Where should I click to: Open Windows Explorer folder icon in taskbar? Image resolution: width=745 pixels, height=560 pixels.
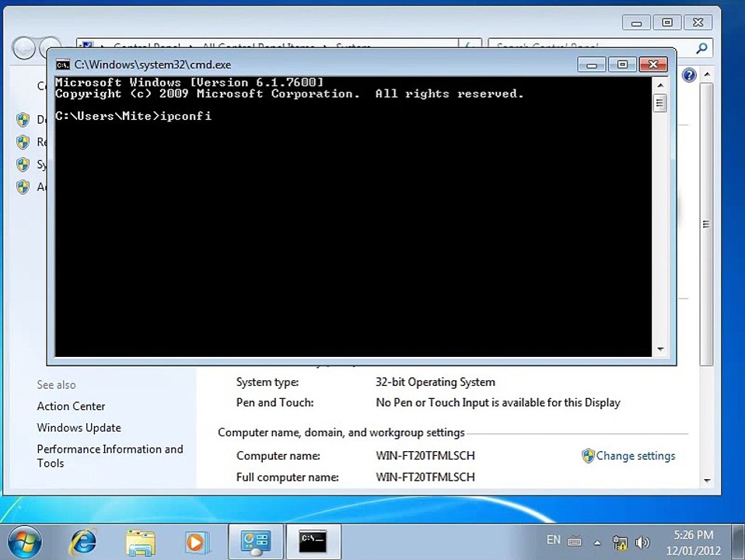point(140,542)
